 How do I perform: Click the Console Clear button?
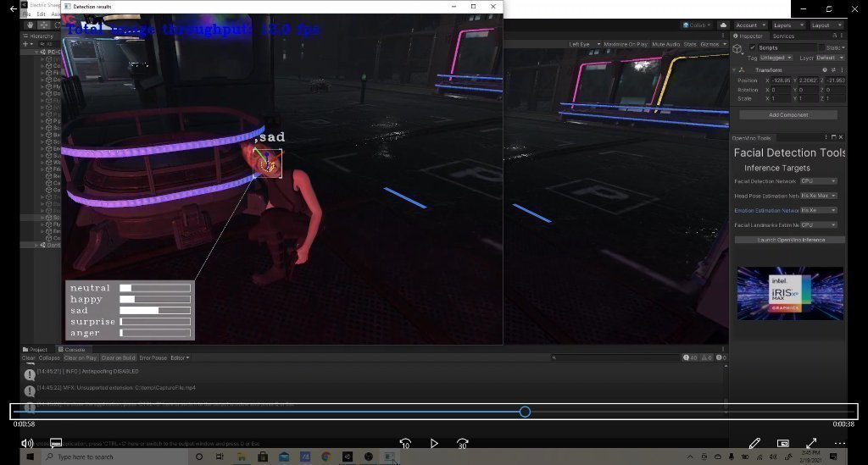28,357
